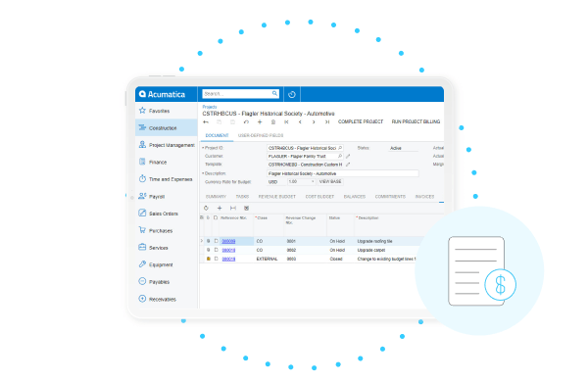Click Complete Project button
Image resolution: width=588 pixels, height=381 pixels.
(361, 121)
